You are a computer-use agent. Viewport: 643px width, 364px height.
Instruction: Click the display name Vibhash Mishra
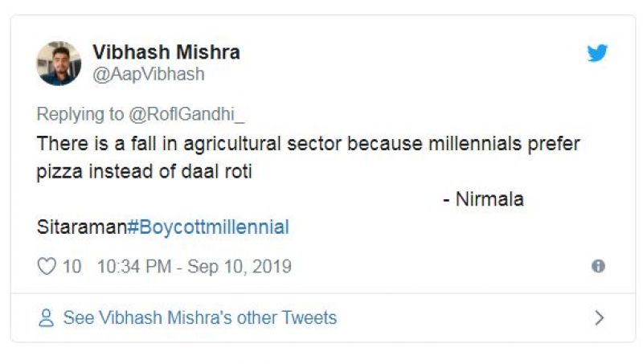click(x=166, y=53)
